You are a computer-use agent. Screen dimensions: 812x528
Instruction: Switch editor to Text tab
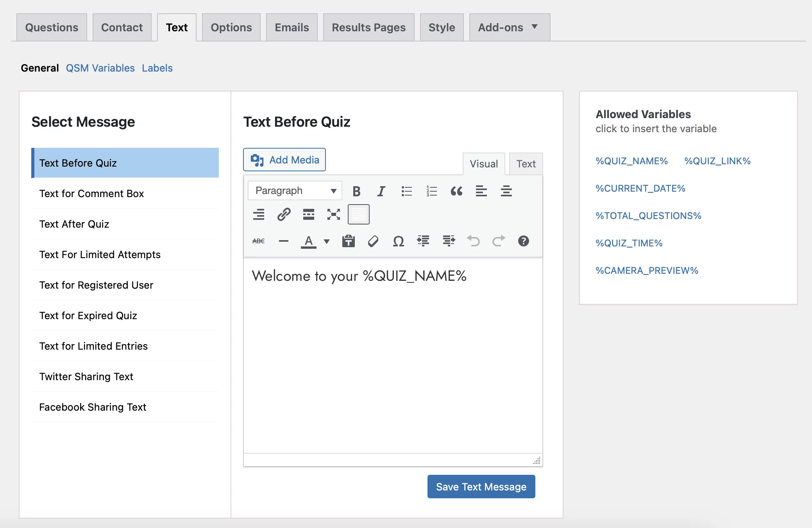526,164
